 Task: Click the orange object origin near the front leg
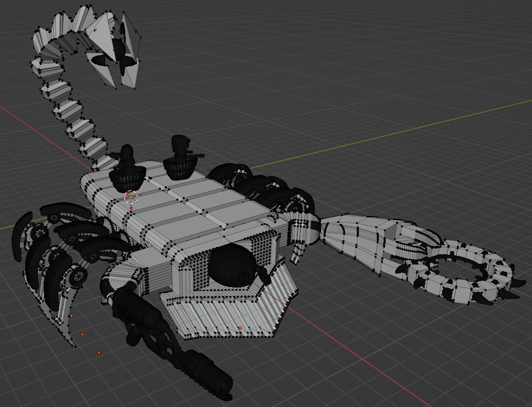tap(71, 315)
